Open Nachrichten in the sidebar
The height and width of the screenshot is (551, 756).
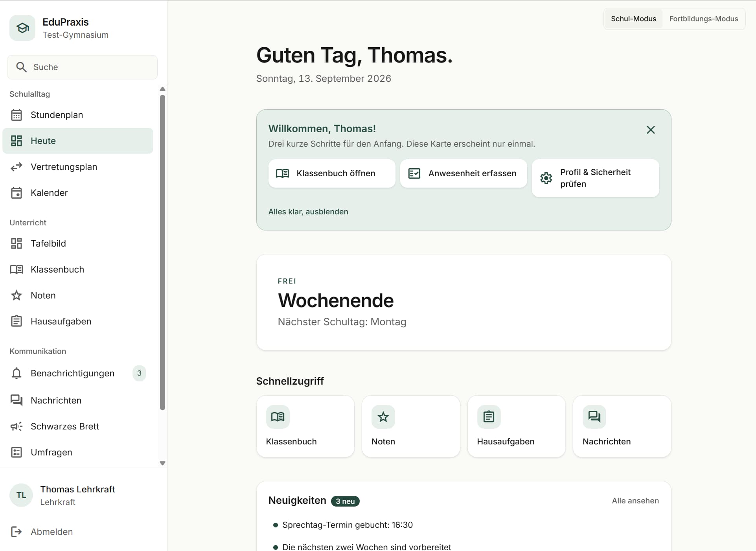click(78, 400)
